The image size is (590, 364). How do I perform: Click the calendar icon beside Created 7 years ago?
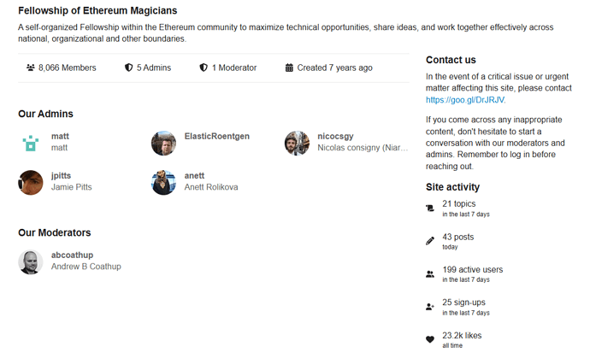(289, 68)
